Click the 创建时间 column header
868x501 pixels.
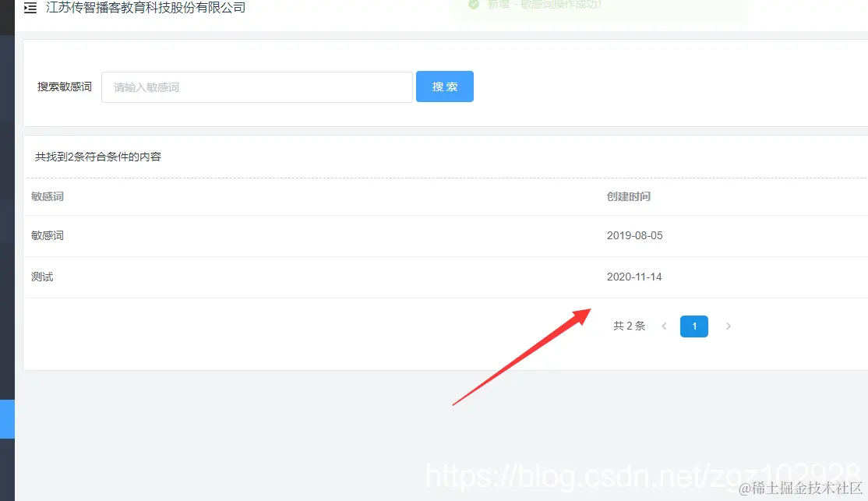tap(628, 196)
